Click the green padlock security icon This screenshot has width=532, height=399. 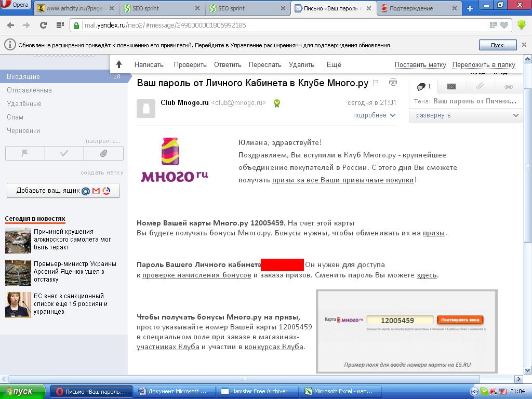click(x=76, y=25)
